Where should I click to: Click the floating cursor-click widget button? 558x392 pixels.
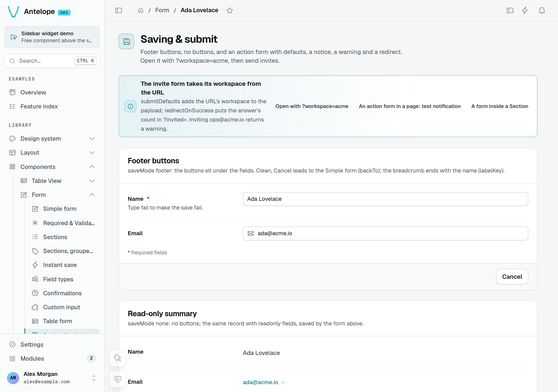(118, 358)
